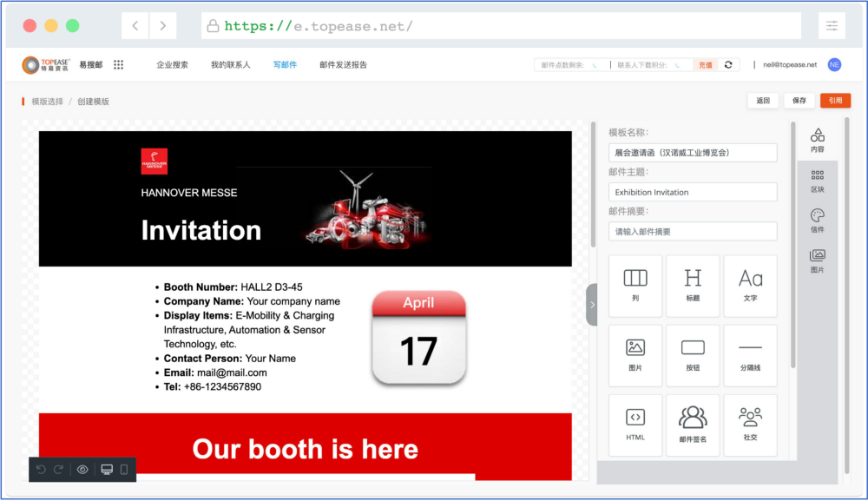Go to 企业搜索 menu

(172, 65)
